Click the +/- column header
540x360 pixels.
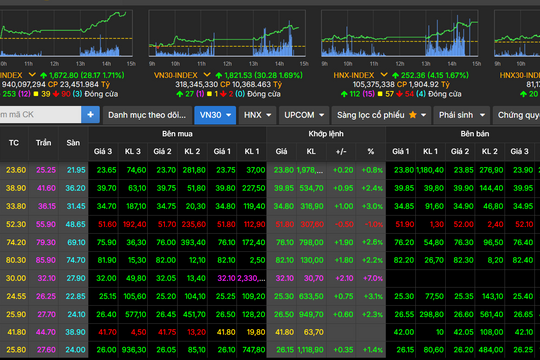pos(341,152)
